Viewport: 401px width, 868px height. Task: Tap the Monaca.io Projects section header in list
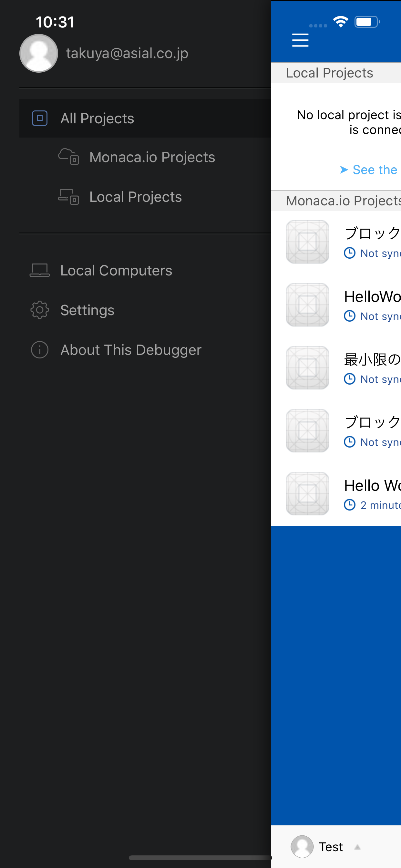336,201
